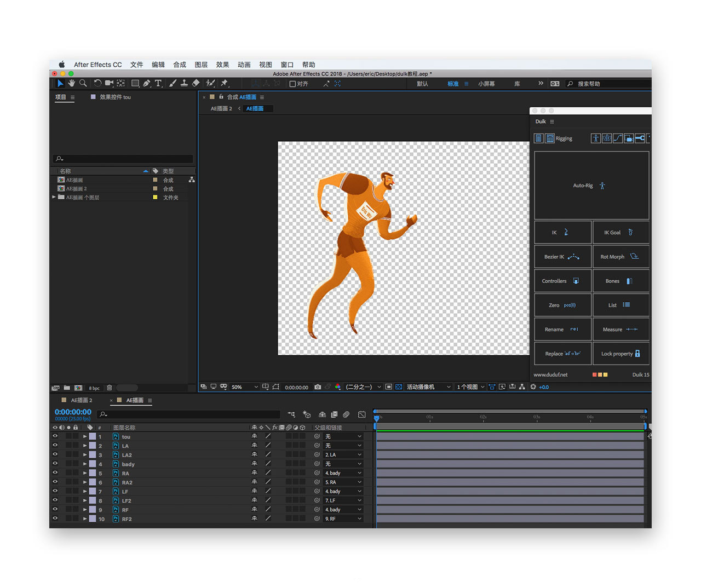701x588 pixels.
Task: Expand the tou layer properties
Action: point(85,436)
